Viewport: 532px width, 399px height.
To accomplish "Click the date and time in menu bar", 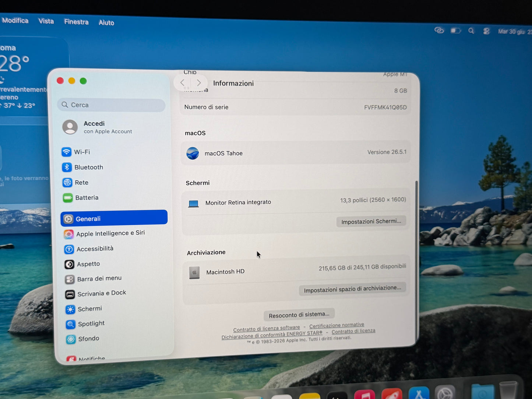I will (x=515, y=32).
